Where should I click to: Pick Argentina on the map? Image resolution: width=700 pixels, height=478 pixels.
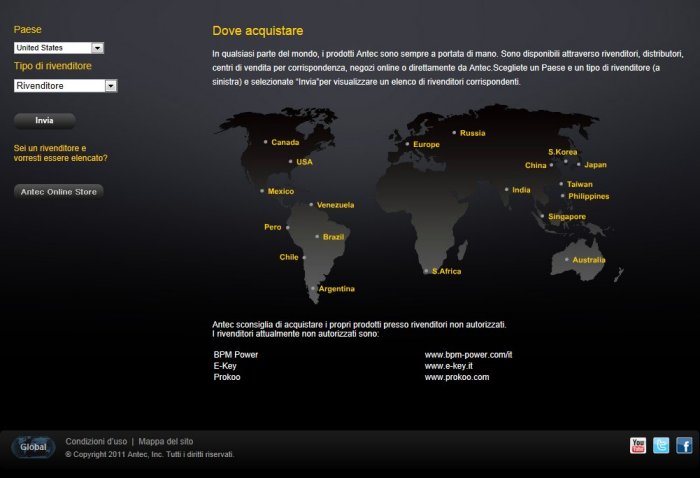[x=337, y=289]
